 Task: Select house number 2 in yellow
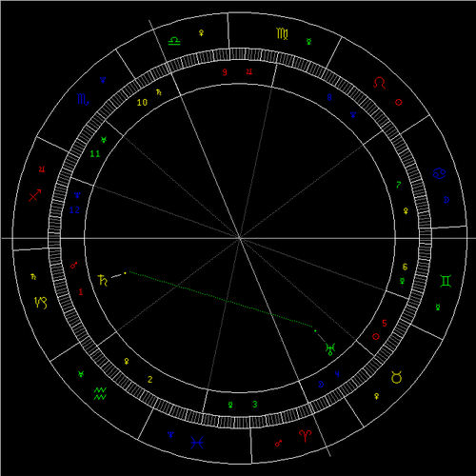pyautogui.click(x=150, y=379)
